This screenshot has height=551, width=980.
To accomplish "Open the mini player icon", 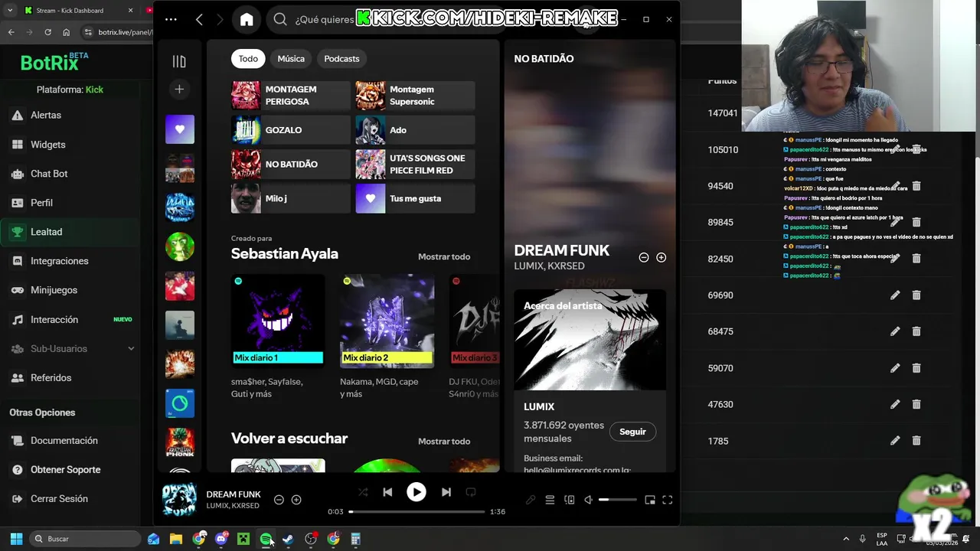I will [650, 500].
